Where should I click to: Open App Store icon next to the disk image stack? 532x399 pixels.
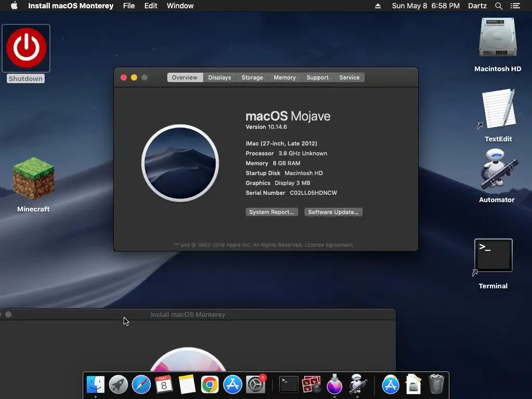[x=391, y=385]
